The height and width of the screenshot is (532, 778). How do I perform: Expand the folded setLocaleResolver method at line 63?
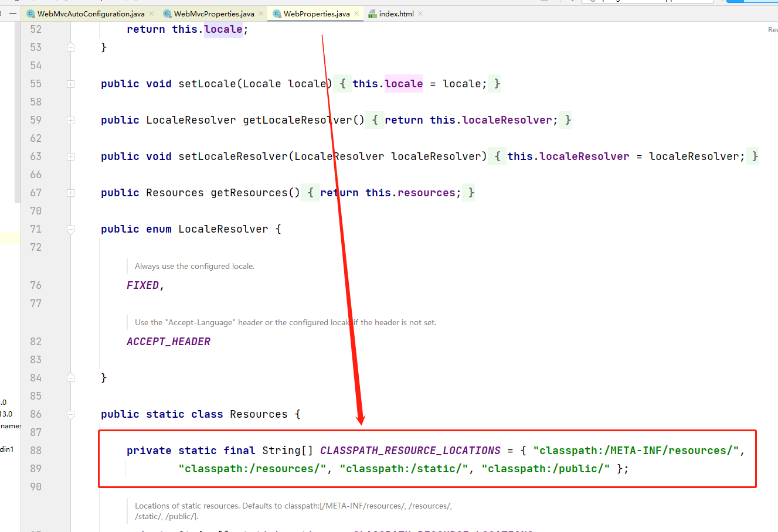pyautogui.click(x=70, y=157)
